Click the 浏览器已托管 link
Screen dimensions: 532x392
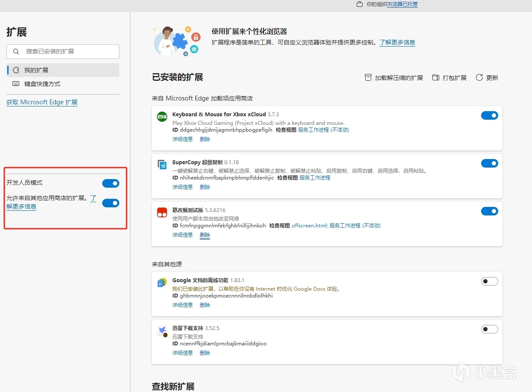click(402, 4)
